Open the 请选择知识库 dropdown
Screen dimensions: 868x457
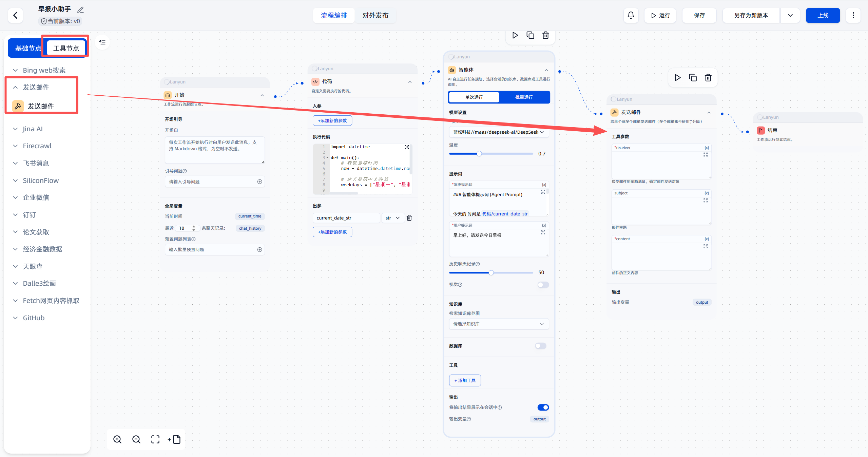(x=498, y=324)
